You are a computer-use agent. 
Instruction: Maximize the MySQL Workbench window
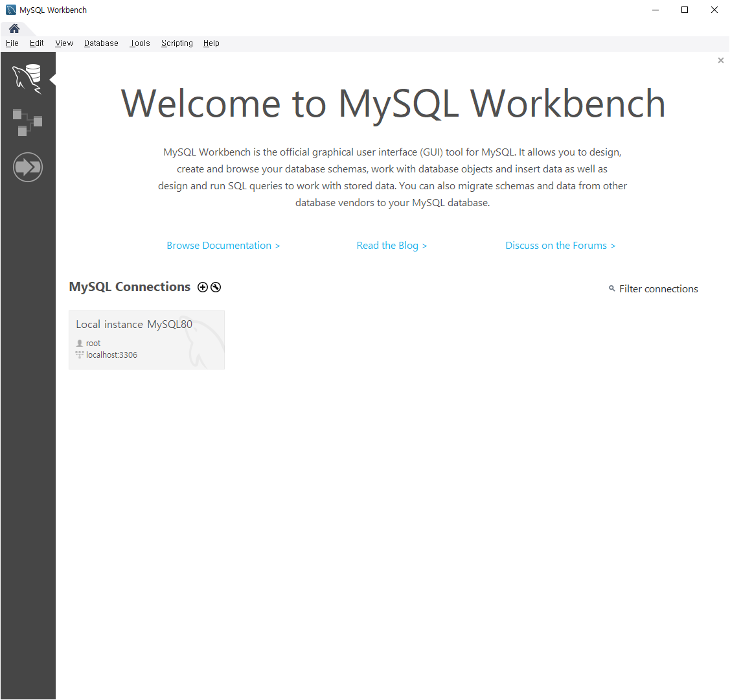685,10
